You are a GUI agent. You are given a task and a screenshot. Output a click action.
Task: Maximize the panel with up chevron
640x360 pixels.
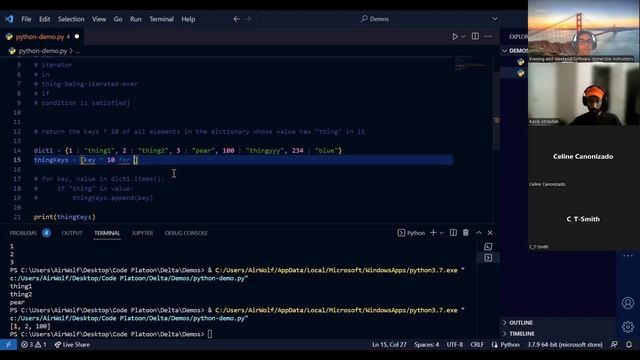coord(479,233)
